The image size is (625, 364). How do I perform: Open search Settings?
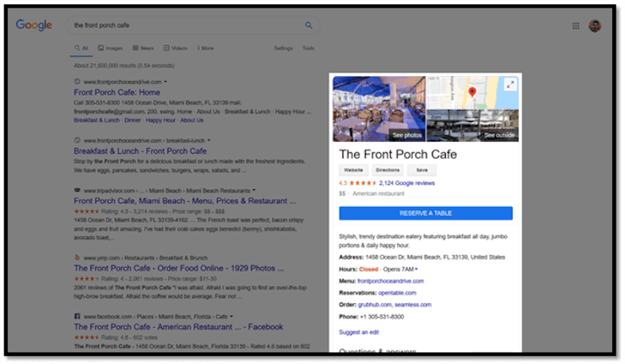tap(284, 48)
